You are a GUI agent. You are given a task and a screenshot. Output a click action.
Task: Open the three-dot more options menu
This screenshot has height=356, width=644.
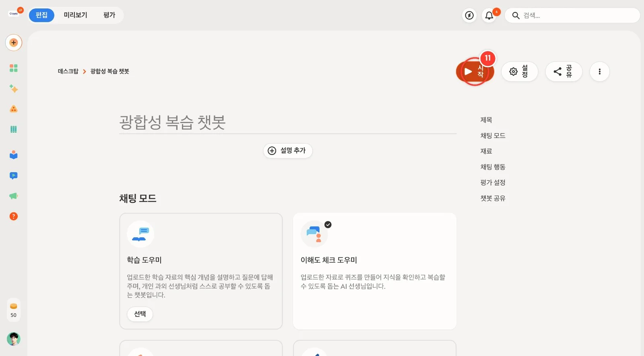pyautogui.click(x=600, y=72)
